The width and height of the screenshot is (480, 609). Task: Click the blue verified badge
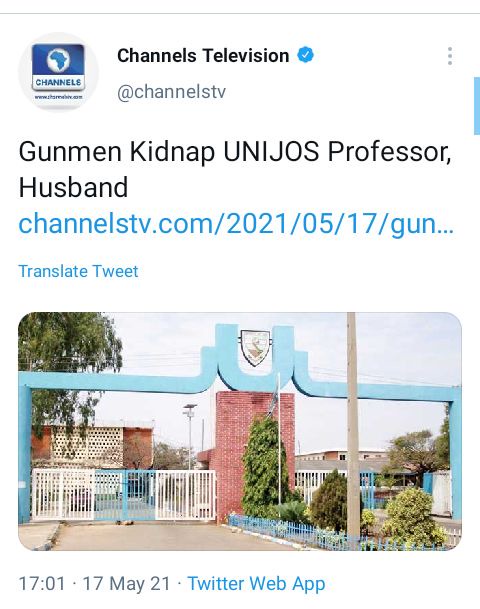click(306, 55)
